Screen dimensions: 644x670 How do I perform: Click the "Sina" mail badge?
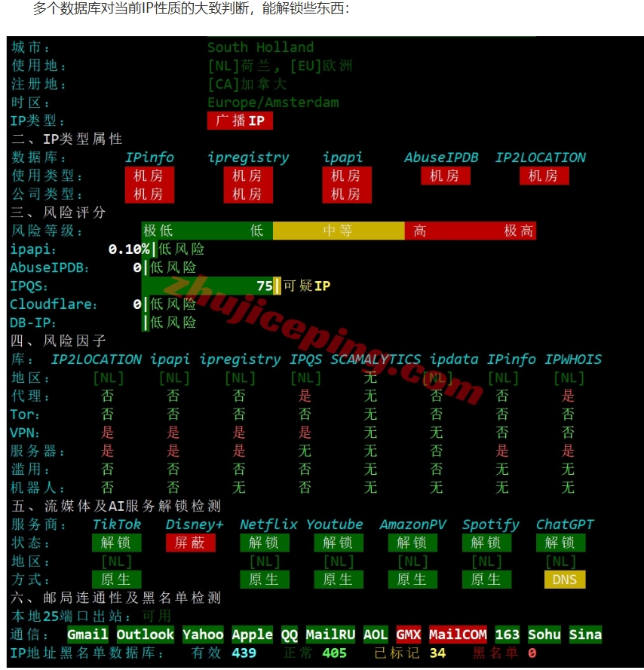[585, 635]
